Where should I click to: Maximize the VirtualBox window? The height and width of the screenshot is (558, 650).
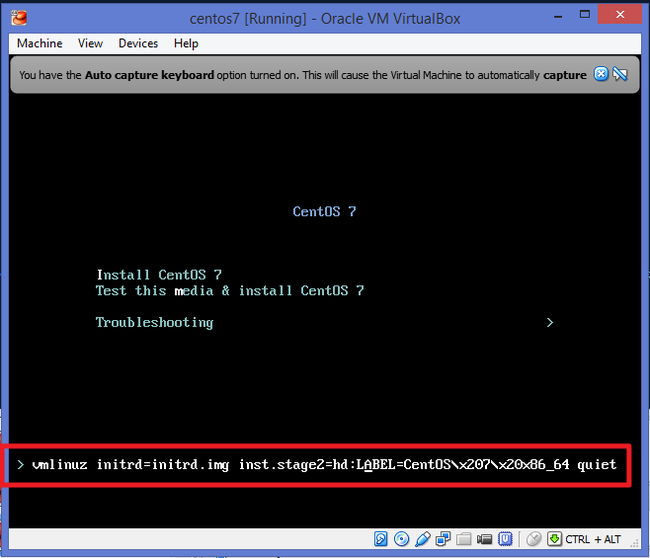pyautogui.click(x=585, y=15)
